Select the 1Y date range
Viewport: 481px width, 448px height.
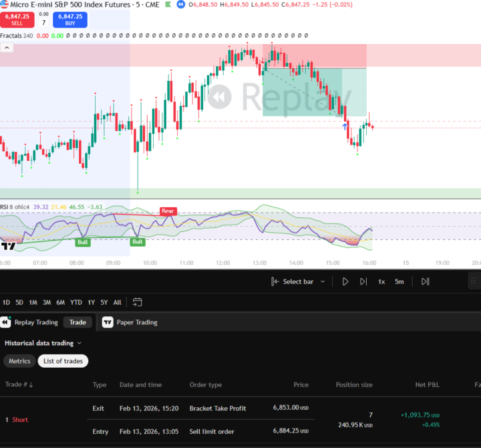[92, 302]
